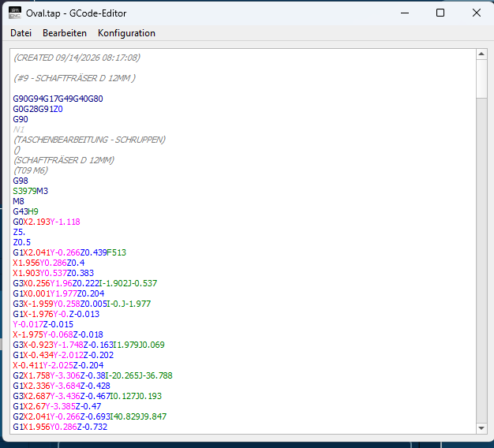The width and height of the screenshot is (494, 448).
Task: Click the line G2X1.758Y-3.306Z-0.38
Action: point(92,375)
